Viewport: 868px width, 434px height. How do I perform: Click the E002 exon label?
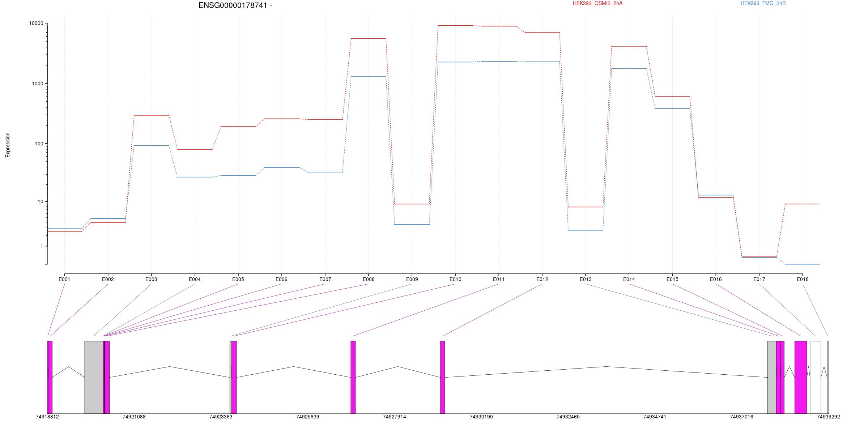(108, 279)
